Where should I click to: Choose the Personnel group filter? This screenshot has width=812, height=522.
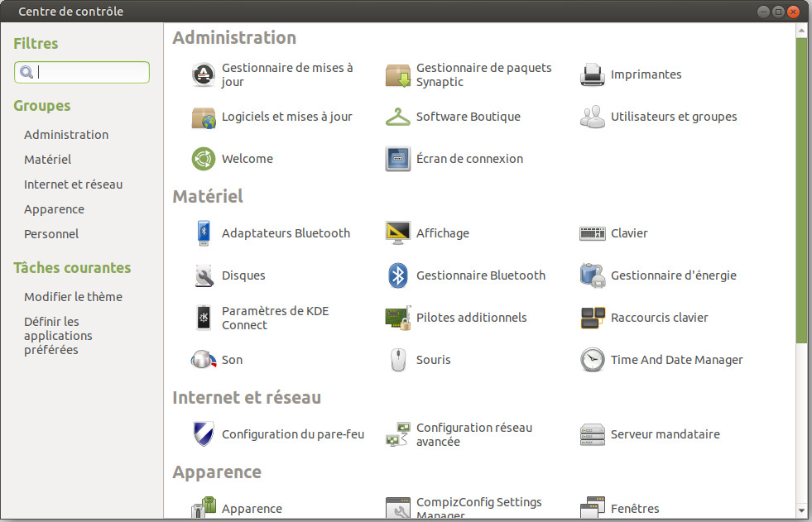(x=51, y=234)
